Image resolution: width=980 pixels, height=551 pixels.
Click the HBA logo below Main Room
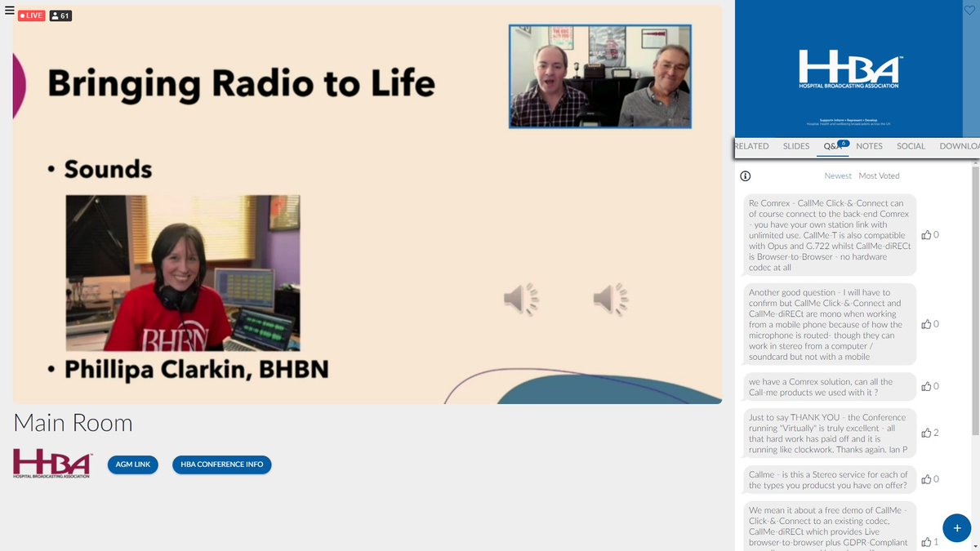tap(53, 464)
